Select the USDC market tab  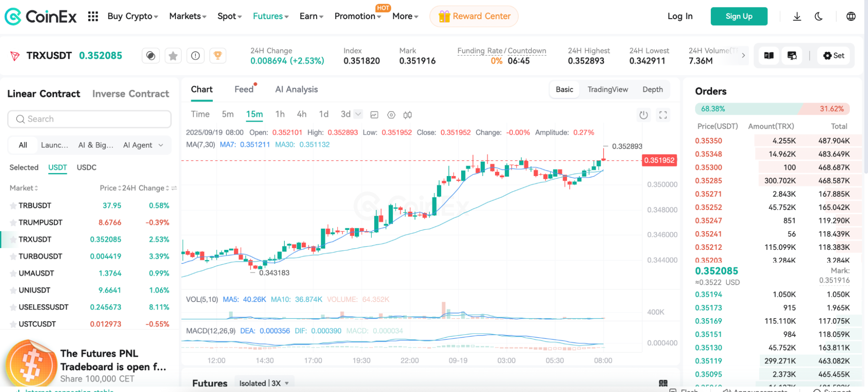86,168
